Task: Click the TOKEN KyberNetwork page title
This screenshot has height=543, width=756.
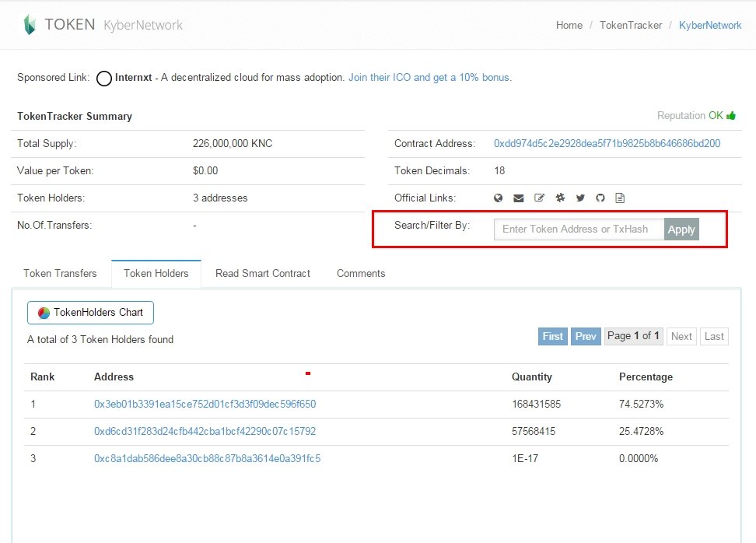Action: (x=114, y=25)
